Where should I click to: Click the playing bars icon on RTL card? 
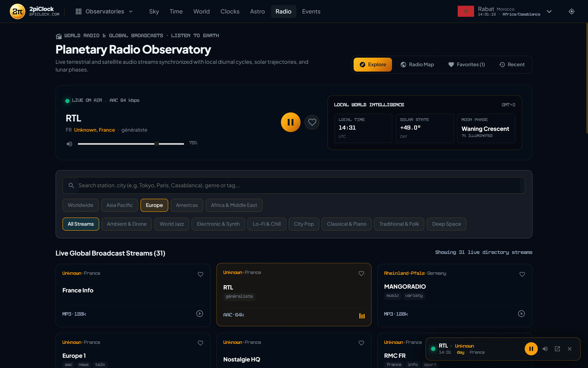[x=362, y=316]
